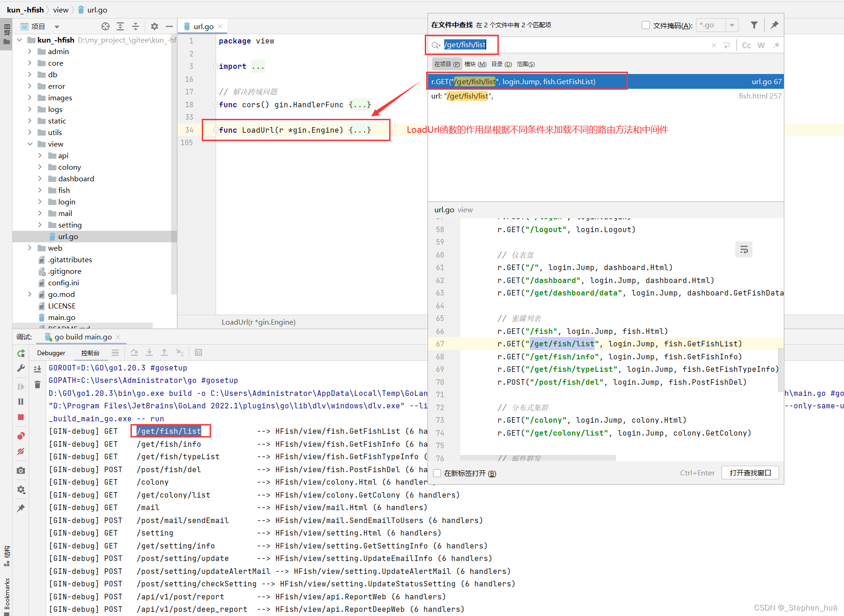The image size is (844, 616).
Task: Select the 范围(S) scope tab
Action: click(x=526, y=64)
